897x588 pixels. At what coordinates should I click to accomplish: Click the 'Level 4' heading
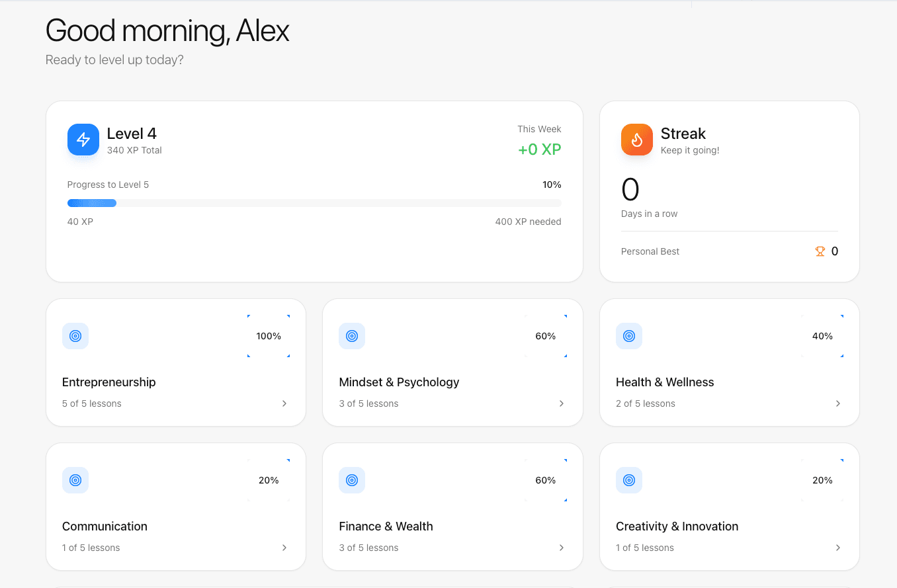(132, 134)
